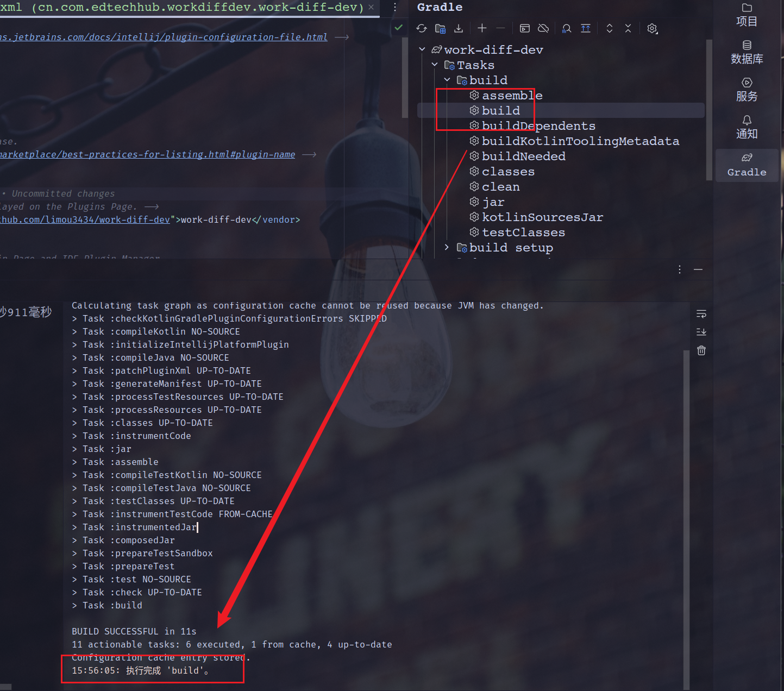The height and width of the screenshot is (691, 784).
Task: Open the 数据库 (Database) tool window
Action: click(x=747, y=52)
